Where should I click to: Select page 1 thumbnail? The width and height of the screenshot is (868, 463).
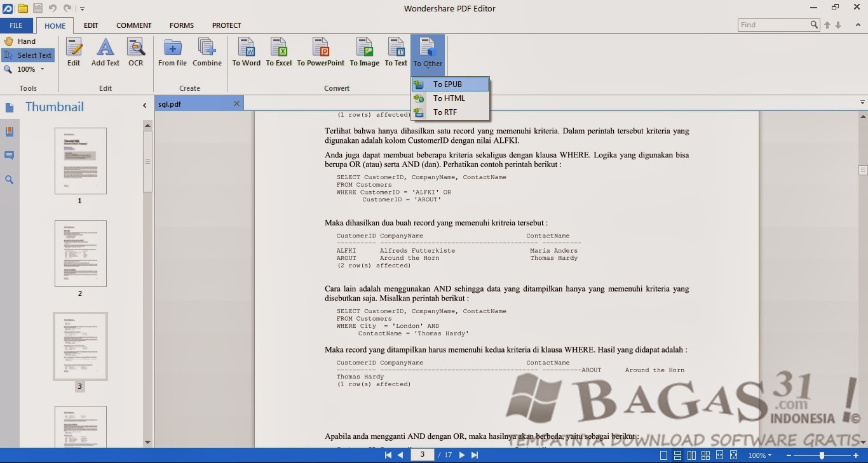point(81,161)
